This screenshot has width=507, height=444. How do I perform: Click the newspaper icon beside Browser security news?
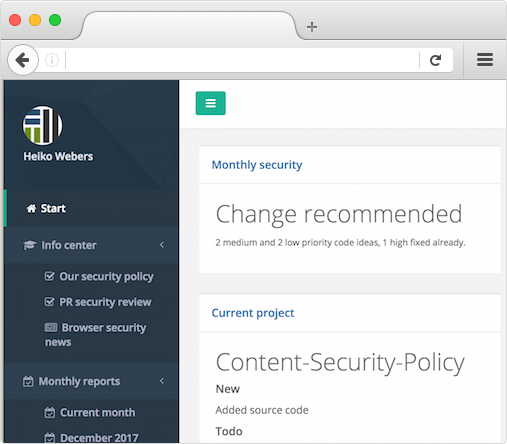point(51,327)
